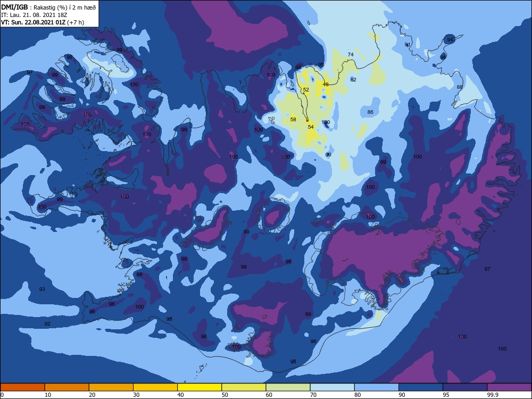
Task: Click the legend tick label '99.9'
Action: [x=493, y=395]
